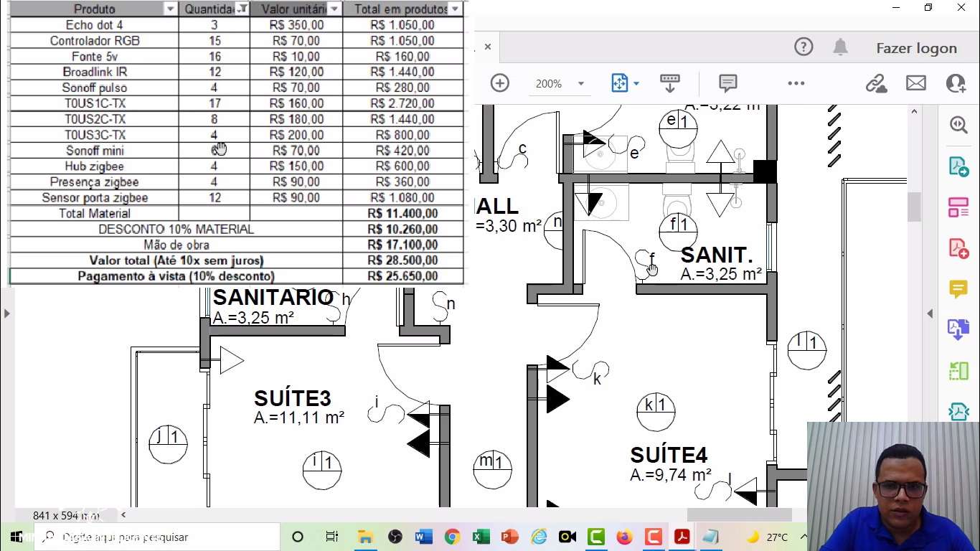This screenshot has height=551, width=980.
Task: Open the yellow Comment tool in sidebar
Action: tap(958, 288)
